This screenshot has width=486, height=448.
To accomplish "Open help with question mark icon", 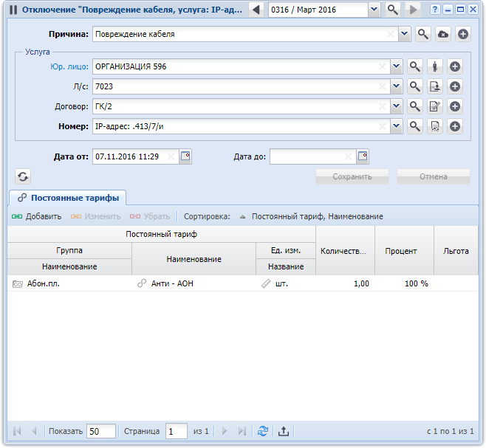I will click(435, 10).
